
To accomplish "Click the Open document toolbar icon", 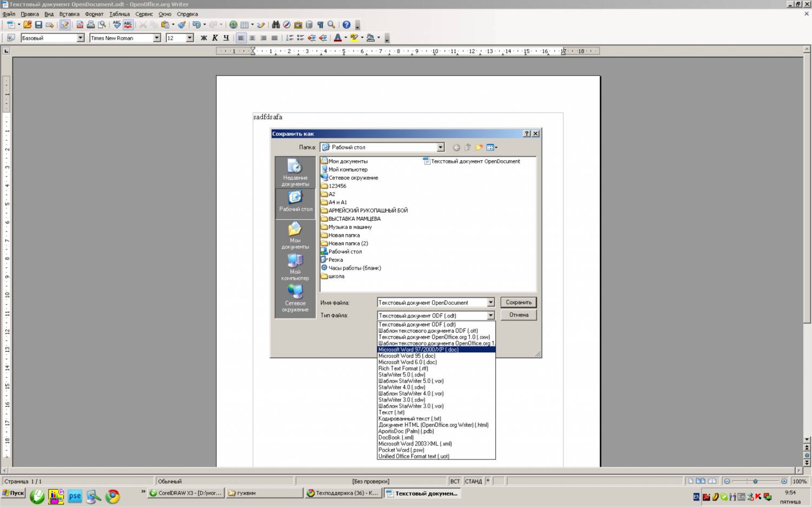I will pyautogui.click(x=27, y=24).
